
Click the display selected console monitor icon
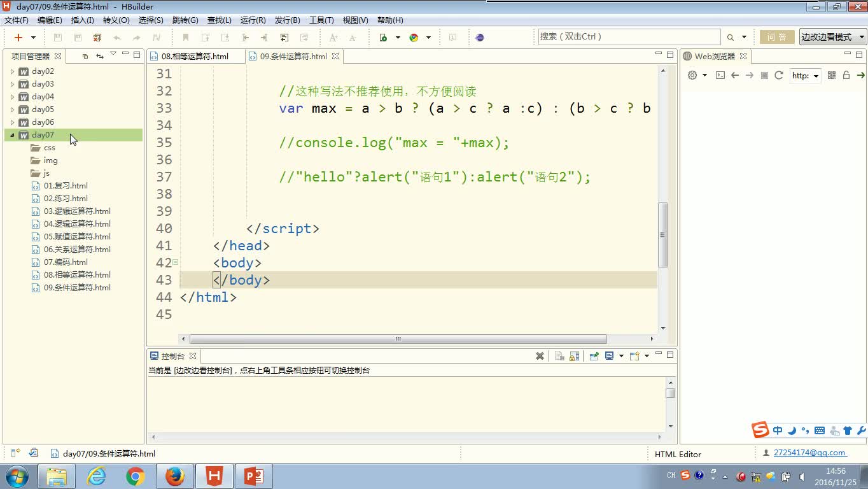click(x=610, y=356)
